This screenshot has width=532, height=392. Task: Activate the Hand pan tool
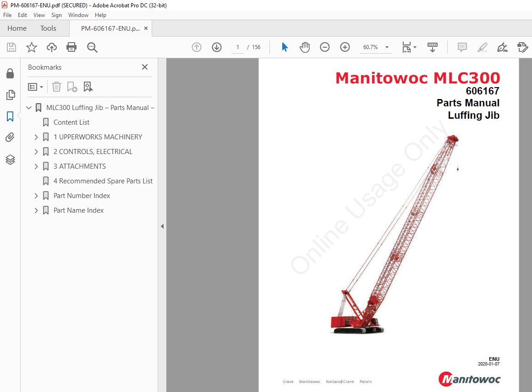click(x=305, y=47)
